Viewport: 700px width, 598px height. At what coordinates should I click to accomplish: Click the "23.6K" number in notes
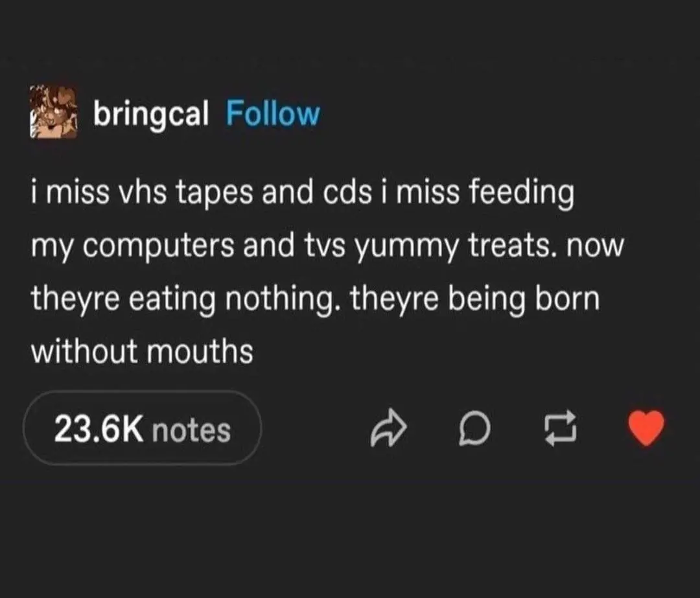[98, 430]
